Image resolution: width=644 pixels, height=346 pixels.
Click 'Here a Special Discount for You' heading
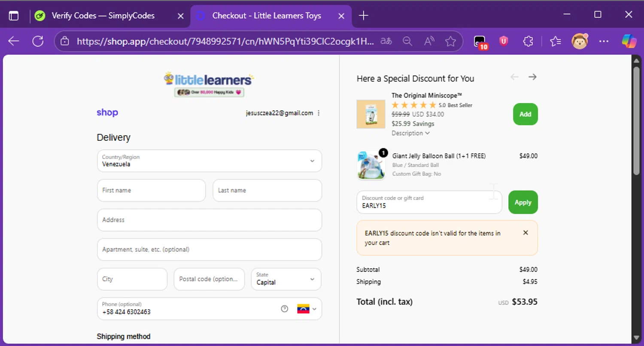click(x=415, y=79)
